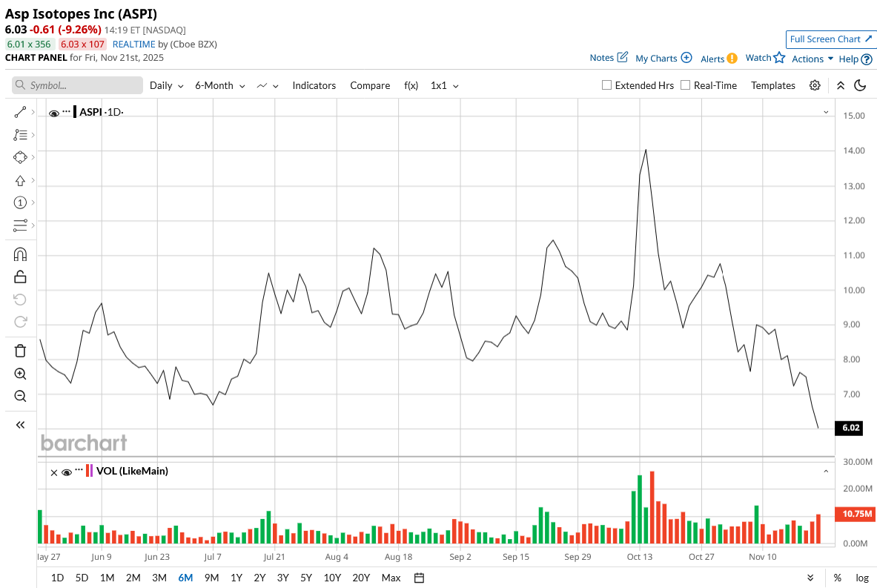Open ASPI series more options dots
This screenshot has width=877, height=588.
coord(67,111)
